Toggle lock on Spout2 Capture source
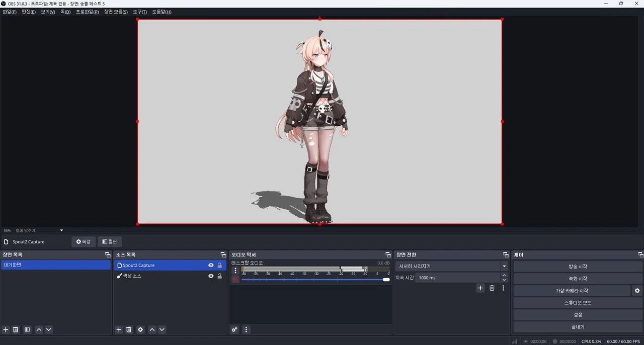Screen dimensions: 644x345 click(219, 265)
